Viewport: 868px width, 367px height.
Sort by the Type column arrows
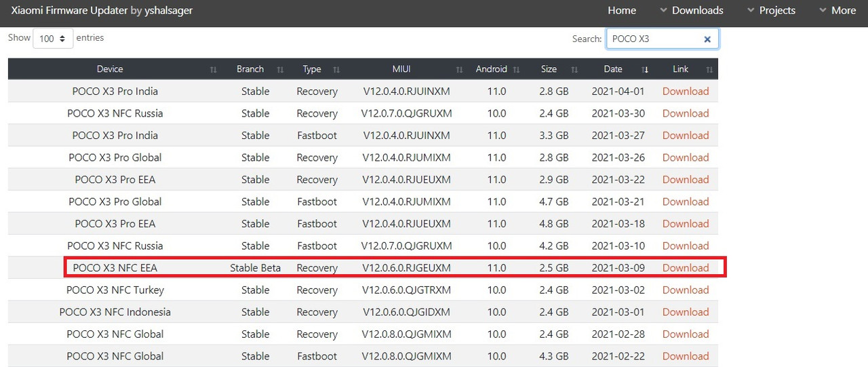click(337, 69)
